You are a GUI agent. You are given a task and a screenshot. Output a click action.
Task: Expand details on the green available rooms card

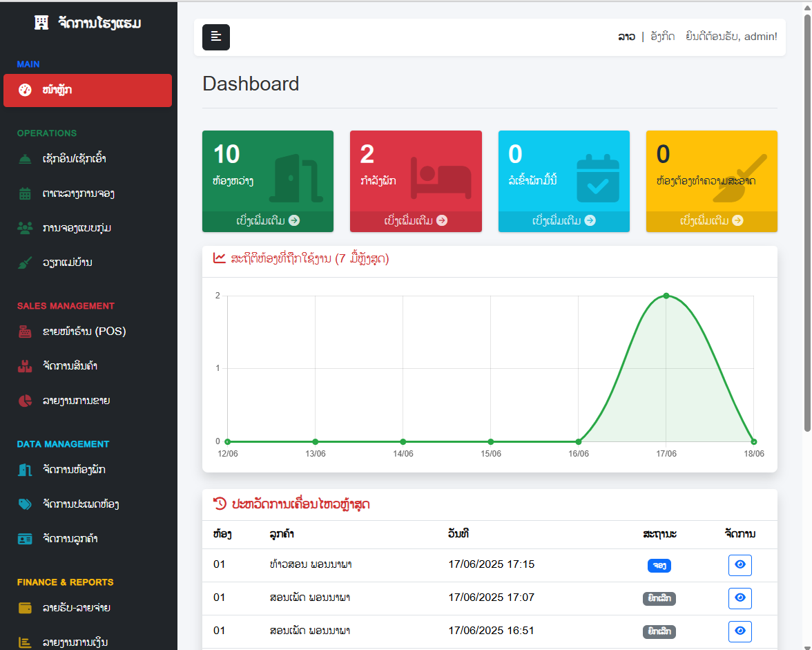[267, 221]
